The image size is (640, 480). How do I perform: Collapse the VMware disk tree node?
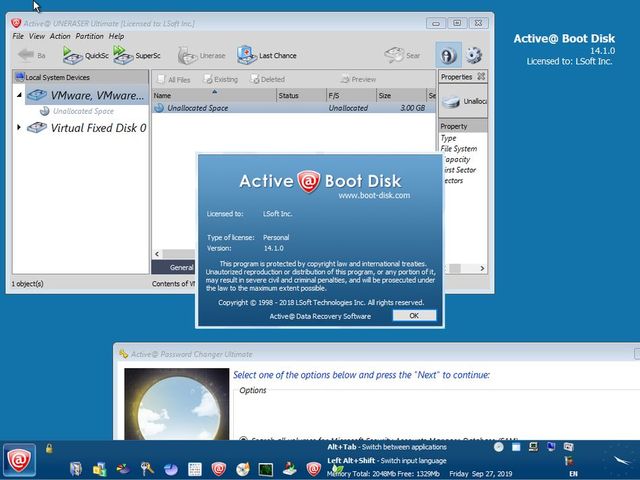pyautogui.click(x=19, y=96)
